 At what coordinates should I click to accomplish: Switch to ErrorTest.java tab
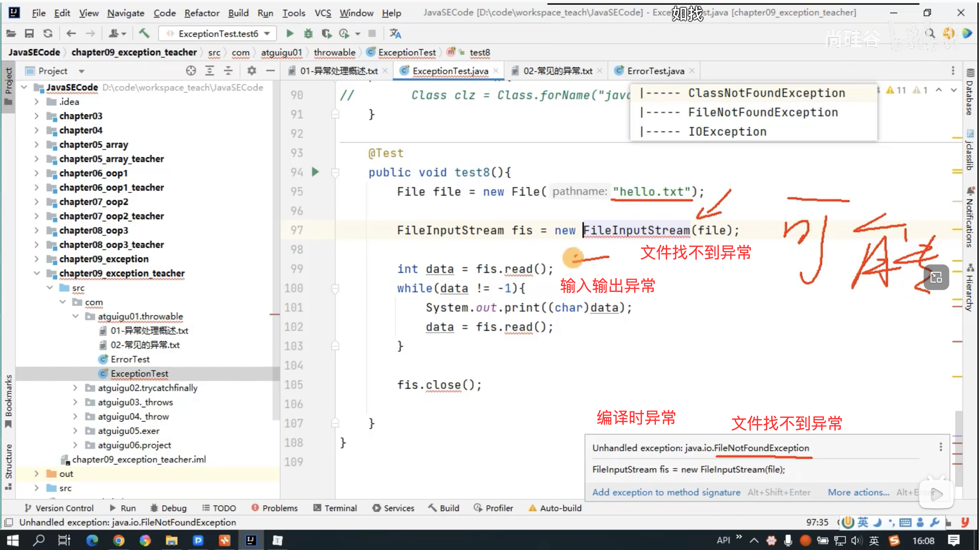point(655,71)
